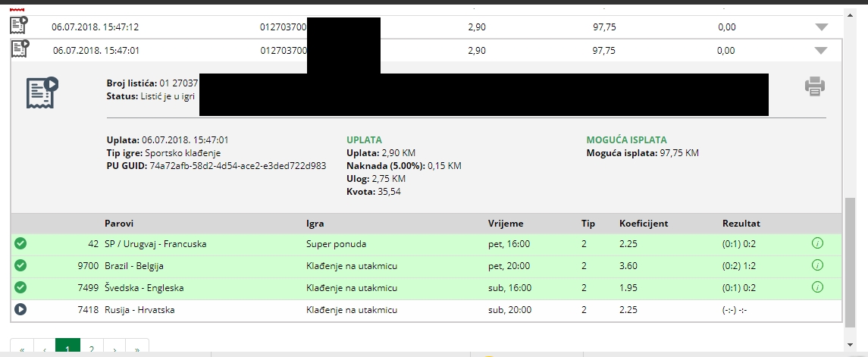Viewport: 868px width, 357px height.
Task: Select the Koeficijent column header
Action: (x=644, y=224)
